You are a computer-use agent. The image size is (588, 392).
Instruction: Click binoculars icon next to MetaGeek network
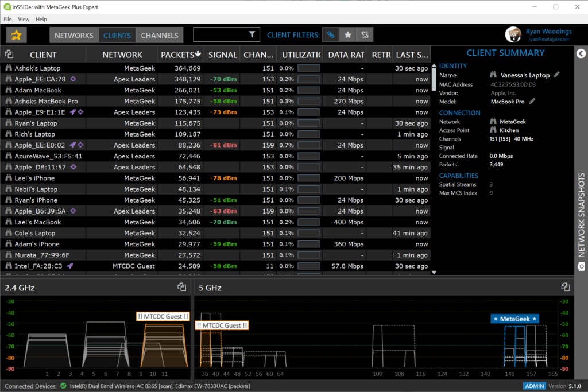[x=493, y=121]
